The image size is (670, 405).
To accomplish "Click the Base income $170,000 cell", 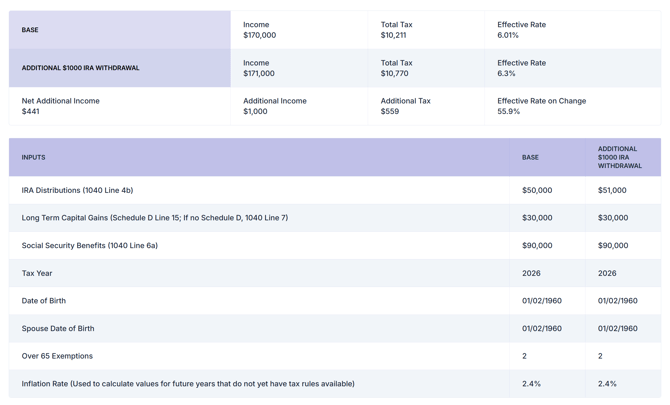I will click(260, 30).
